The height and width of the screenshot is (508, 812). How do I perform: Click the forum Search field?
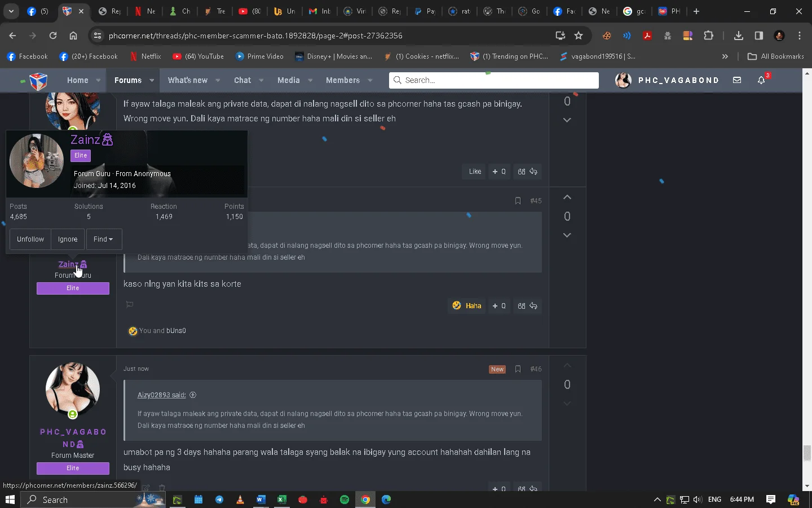[x=494, y=80]
